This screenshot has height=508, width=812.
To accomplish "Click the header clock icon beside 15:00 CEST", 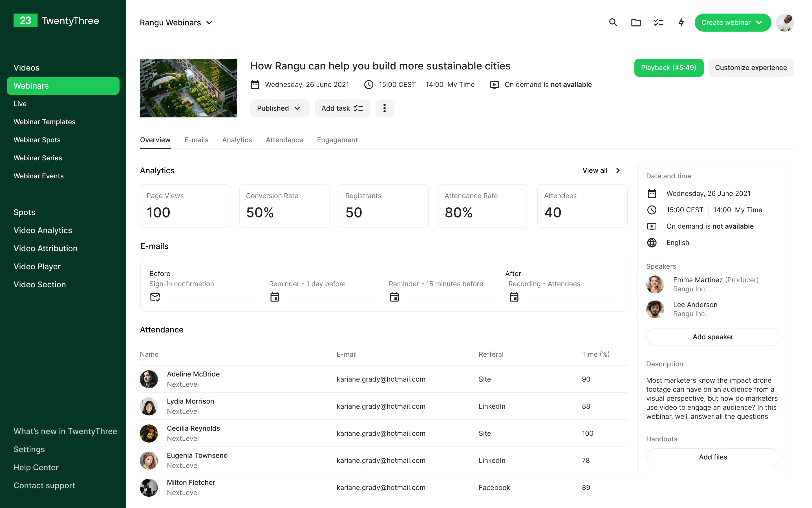I will pos(369,85).
